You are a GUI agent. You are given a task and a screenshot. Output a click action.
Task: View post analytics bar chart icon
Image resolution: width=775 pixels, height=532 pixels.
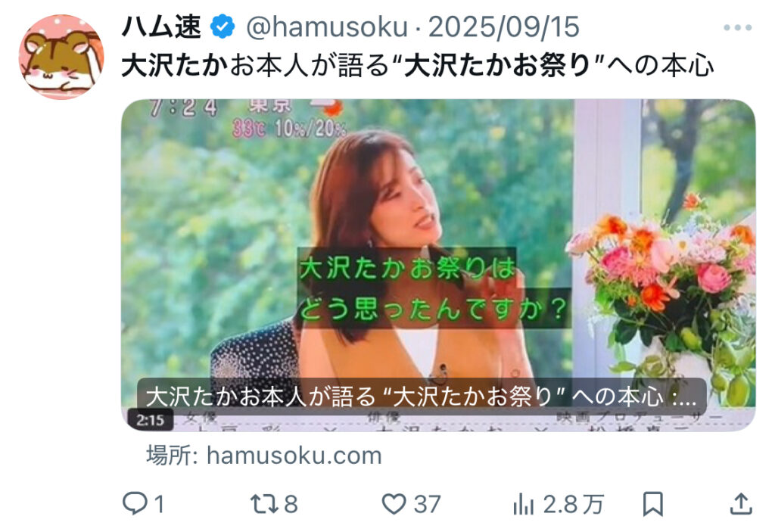[524, 505]
